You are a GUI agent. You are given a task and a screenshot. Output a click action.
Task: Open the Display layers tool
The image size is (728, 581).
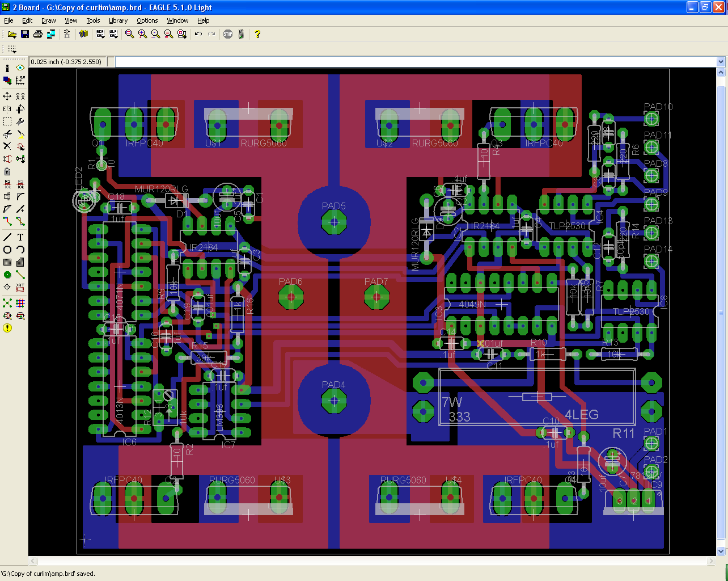tap(7, 81)
